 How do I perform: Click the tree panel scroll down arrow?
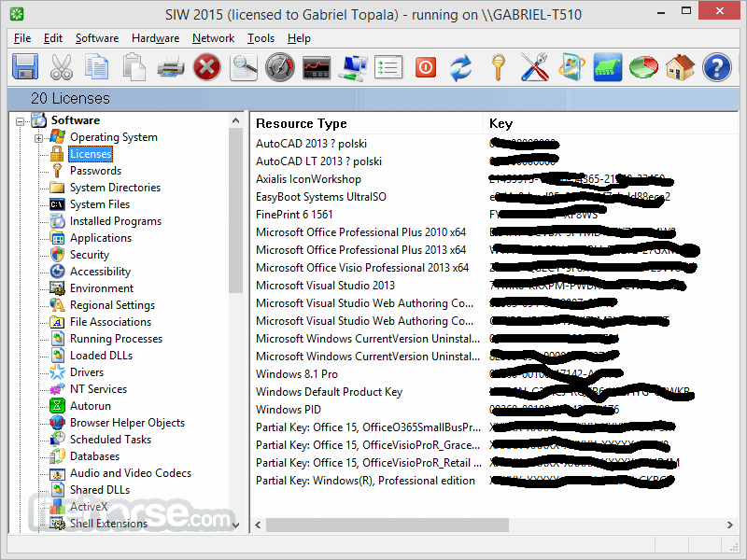[236, 525]
